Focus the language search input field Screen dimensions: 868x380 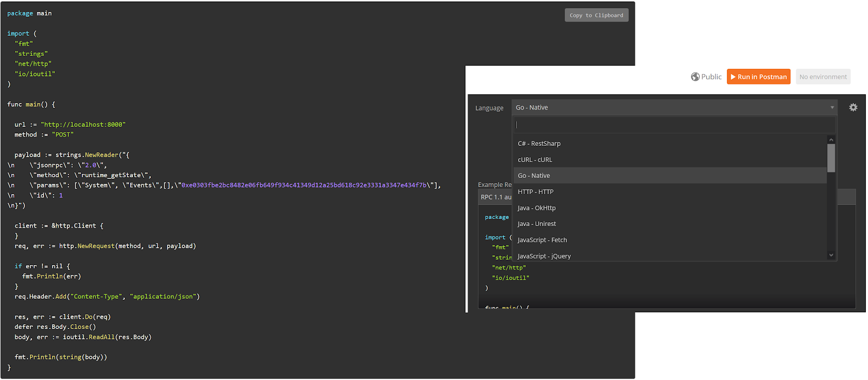pos(674,125)
